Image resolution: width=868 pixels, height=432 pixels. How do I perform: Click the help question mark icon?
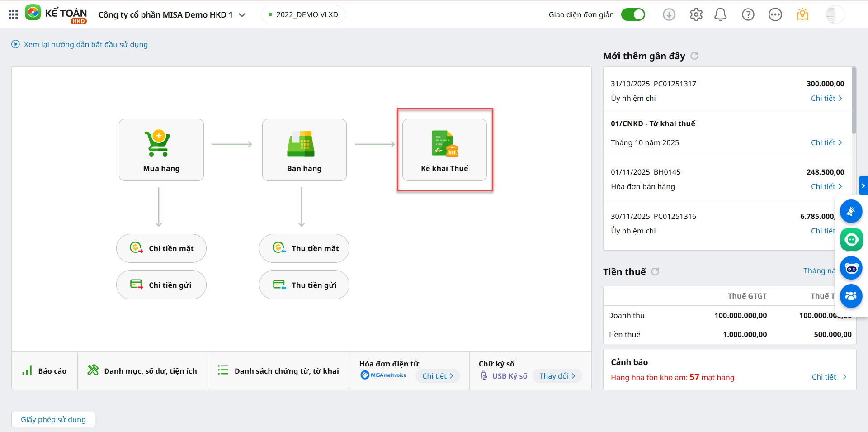pyautogui.click(x=748, y=14)
